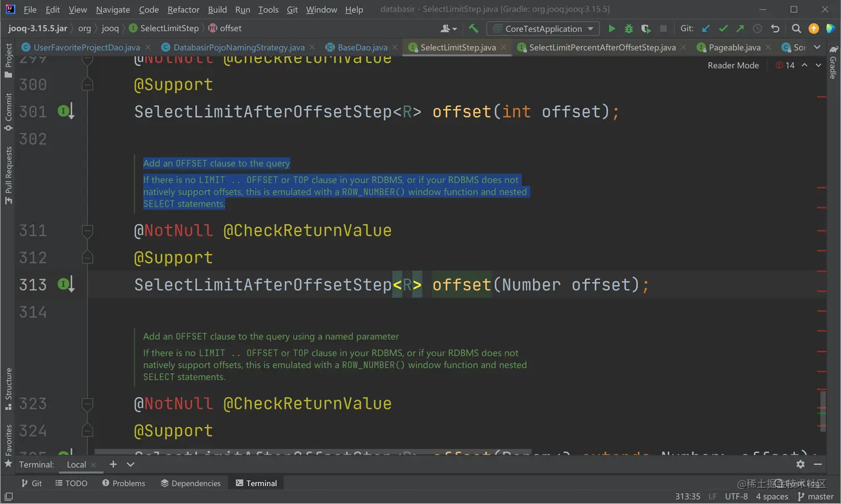Collapse fold marker at line 312
This screenshot has height=504, width=841.
[87, 258]
